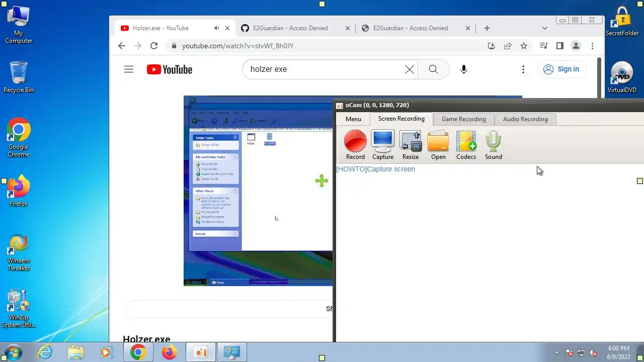Click the share this page icon
Screen dimensions: 644x362
508,46
